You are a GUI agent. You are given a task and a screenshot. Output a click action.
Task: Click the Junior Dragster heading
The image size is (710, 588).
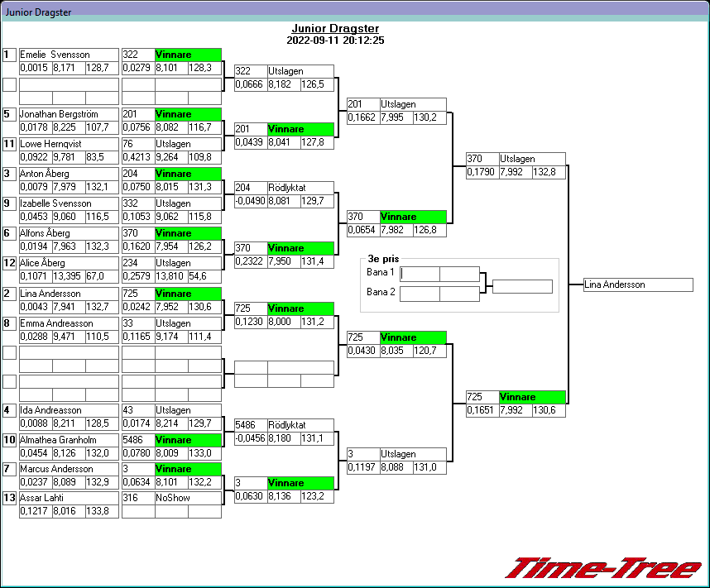tap(335, 28)
